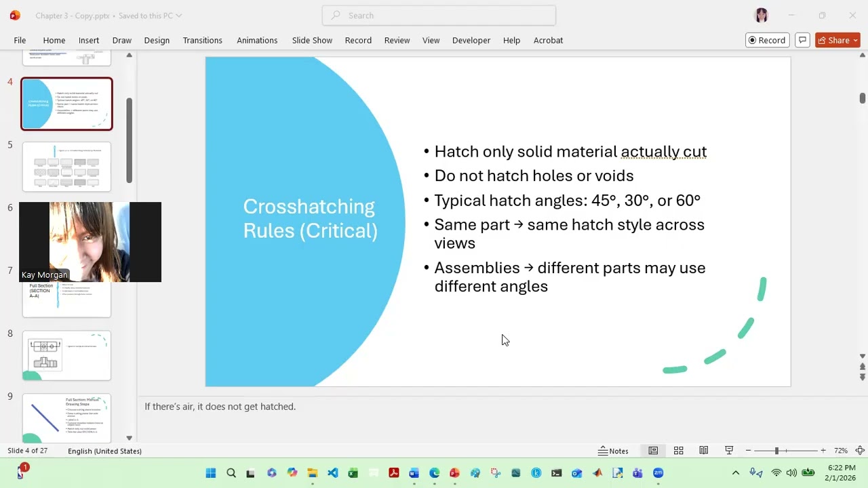Toggle the Notes pane button
868x488 pixels.
click(613, 451)
